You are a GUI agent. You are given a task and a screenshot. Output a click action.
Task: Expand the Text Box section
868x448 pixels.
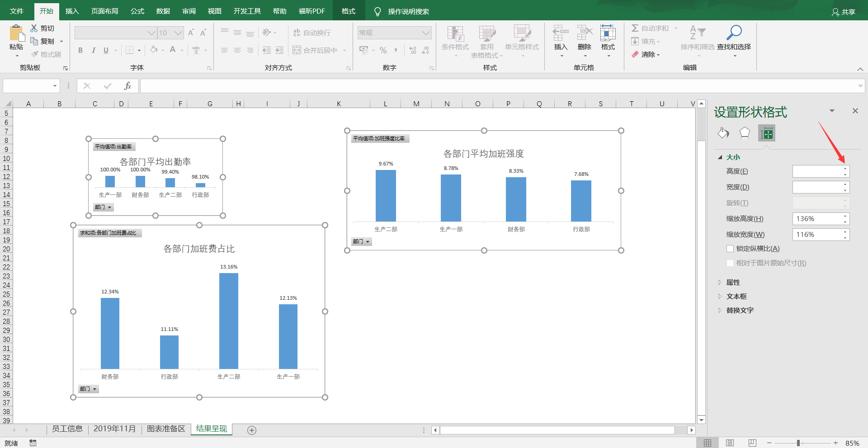pos(720,297)
